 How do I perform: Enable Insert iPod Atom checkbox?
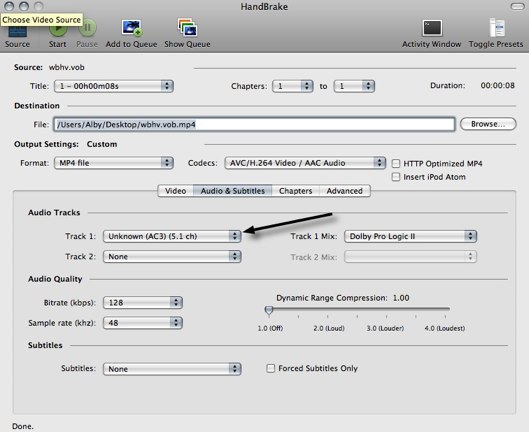(x=396, y=177)
